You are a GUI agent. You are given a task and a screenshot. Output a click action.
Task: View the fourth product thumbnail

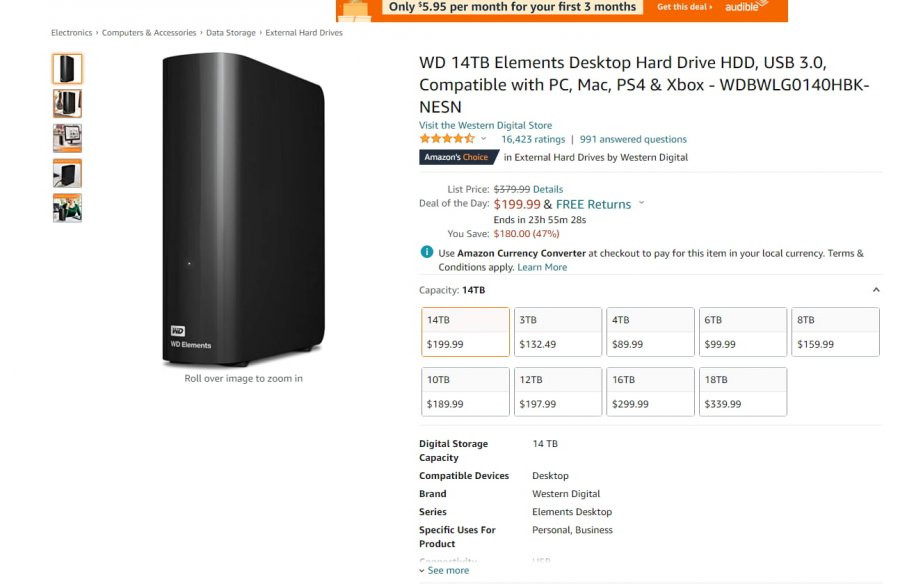[67, 173]
